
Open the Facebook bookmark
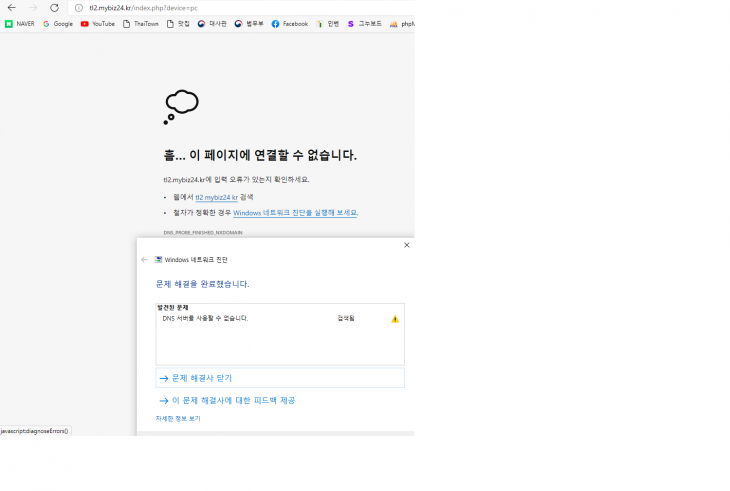coord(290,24)
